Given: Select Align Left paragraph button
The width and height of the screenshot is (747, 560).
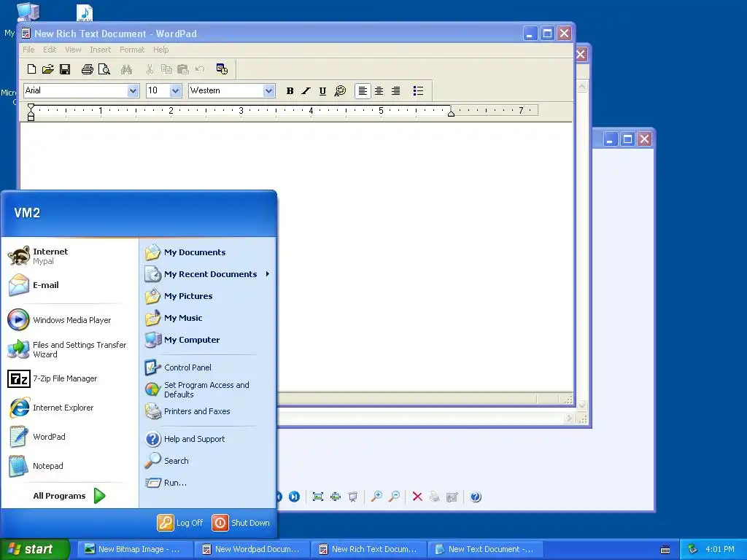Looking at the screenshot, I should point(363,91).
